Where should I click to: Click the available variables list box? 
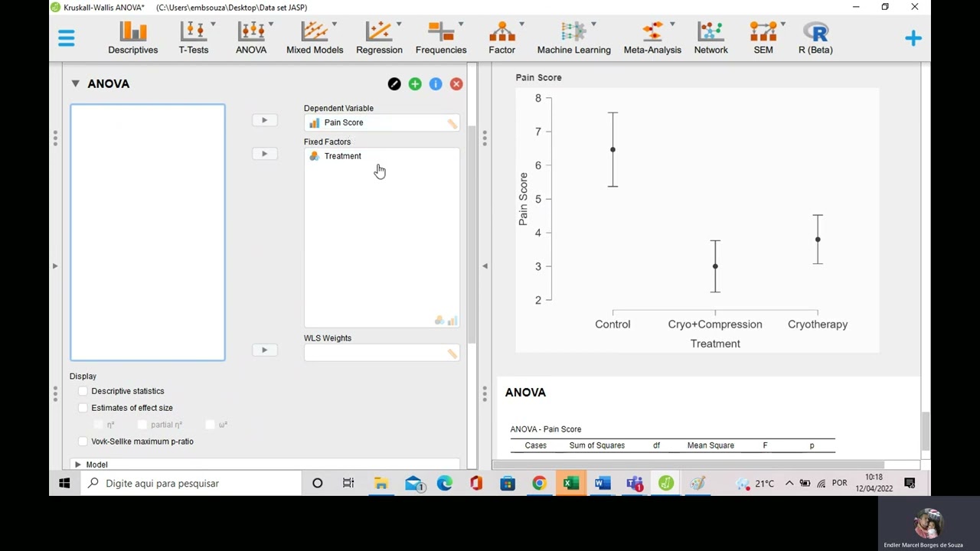coord(148,233)
